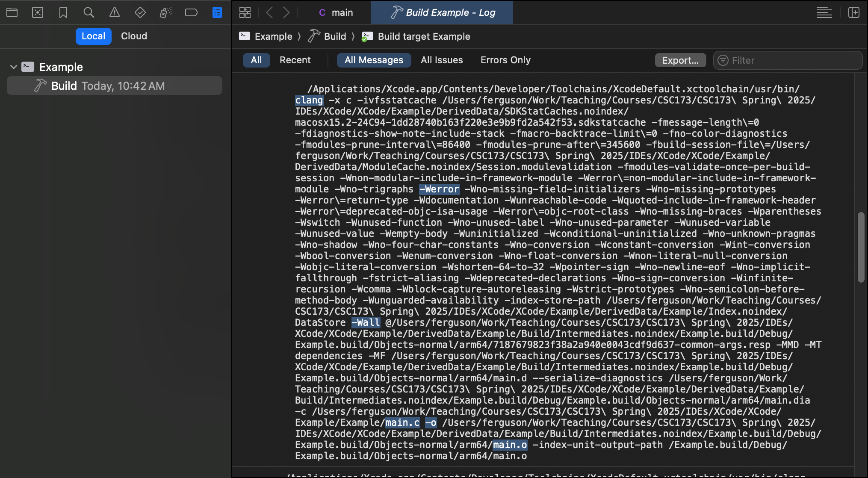Click the Example project icon in sidebar

pyautogui.click(x=28, y=67)
